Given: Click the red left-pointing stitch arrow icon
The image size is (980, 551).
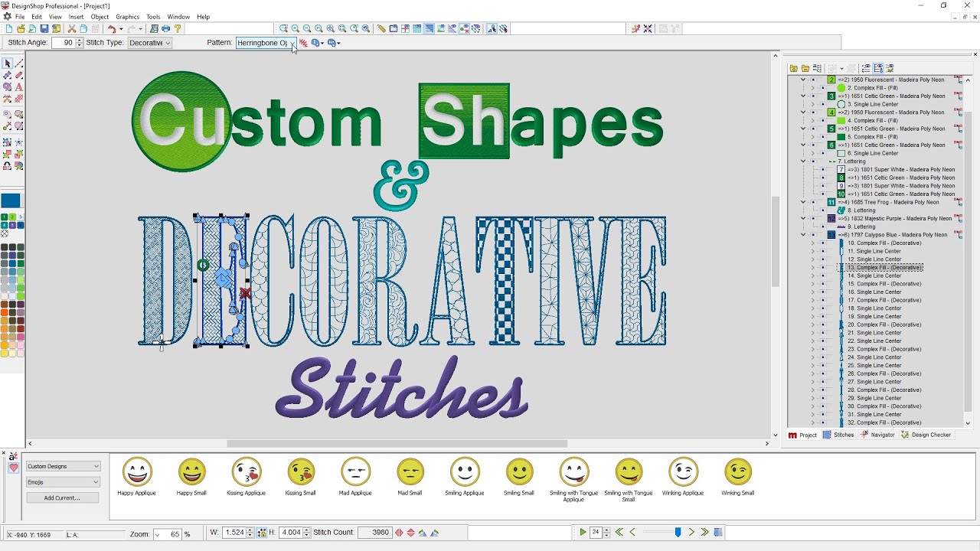Looking at the screenshot, I should tap(399, 533).
